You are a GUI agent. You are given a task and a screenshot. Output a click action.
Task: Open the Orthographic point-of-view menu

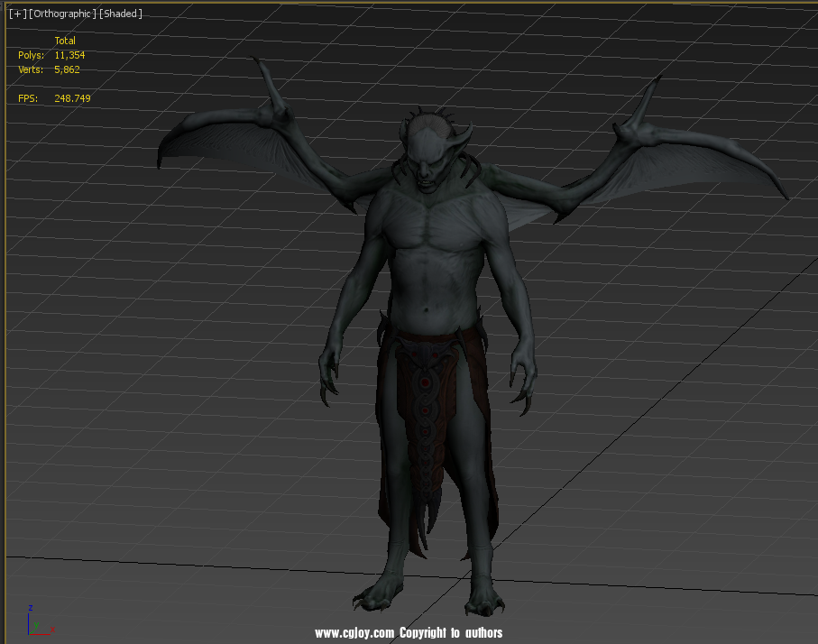coord(62,14)
